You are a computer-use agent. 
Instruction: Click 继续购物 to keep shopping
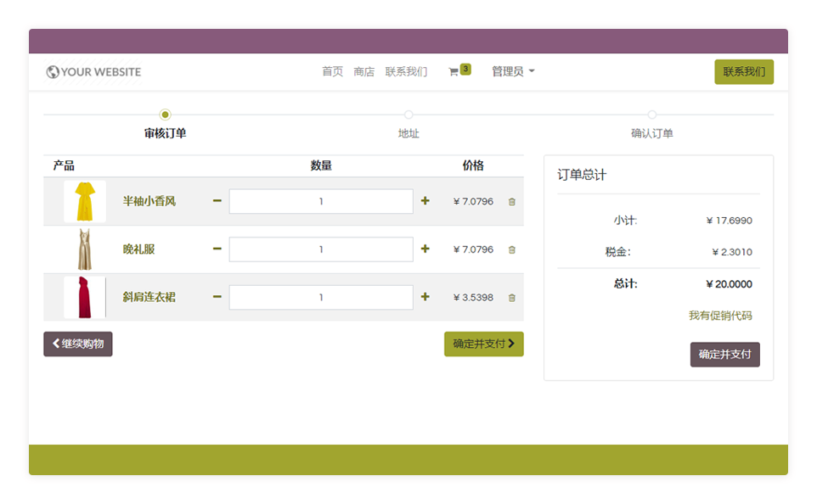pyautogui.click(x=78, y=344)
